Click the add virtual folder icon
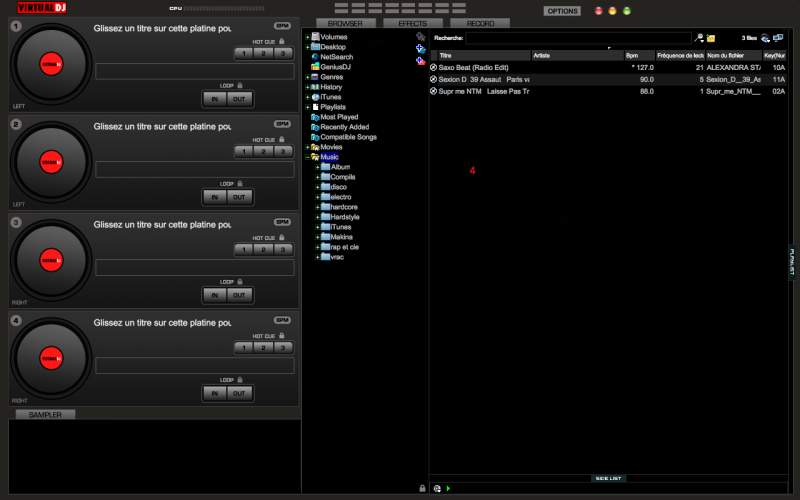This screenshot has height=500, width=800. tap(420, 47)
